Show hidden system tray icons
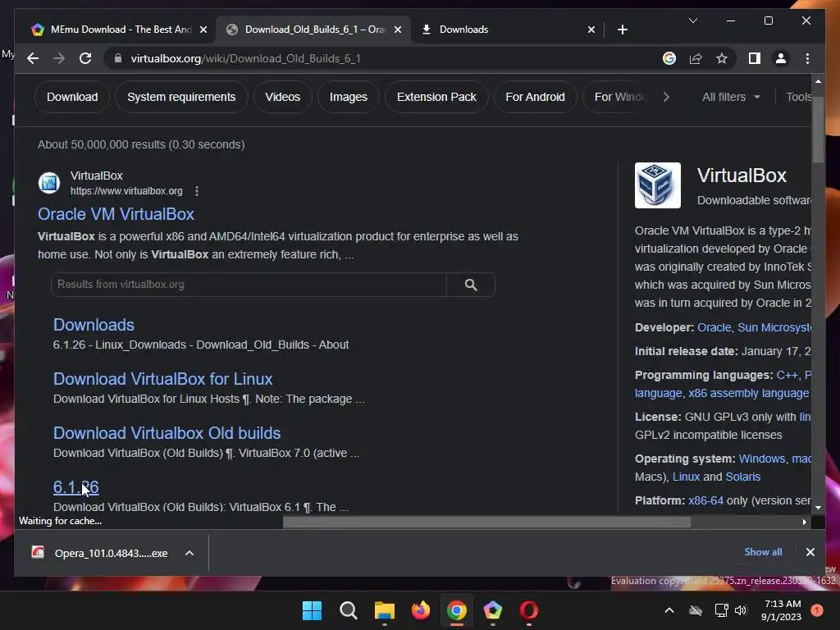 669,610
